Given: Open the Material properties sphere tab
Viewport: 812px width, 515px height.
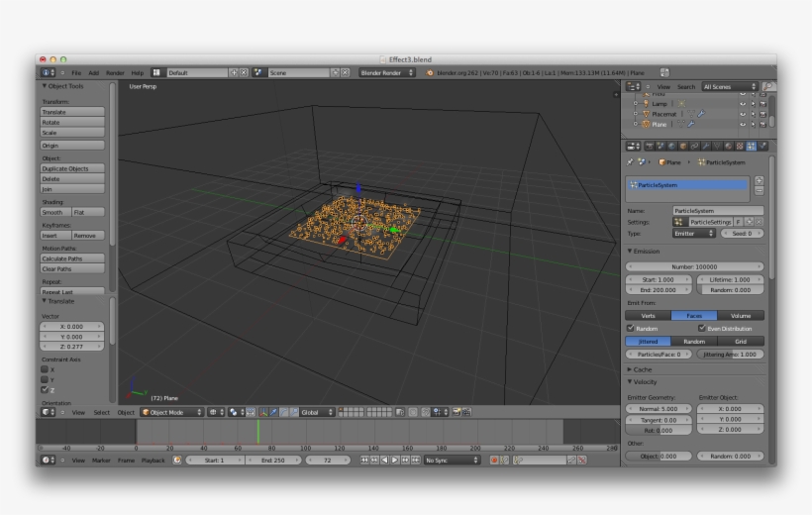Looking at the screenshot, I should coord(729,147).
